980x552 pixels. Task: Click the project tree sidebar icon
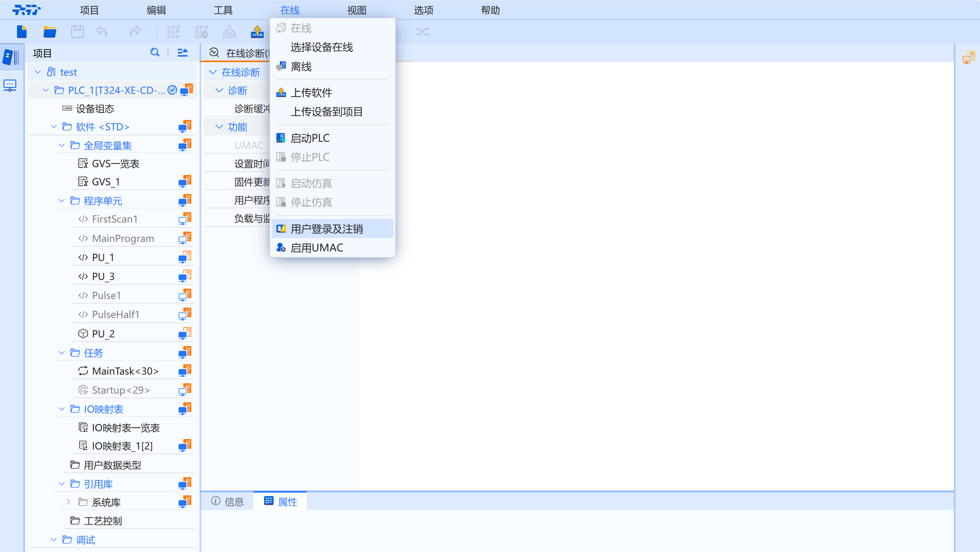[x=11, y=57]
